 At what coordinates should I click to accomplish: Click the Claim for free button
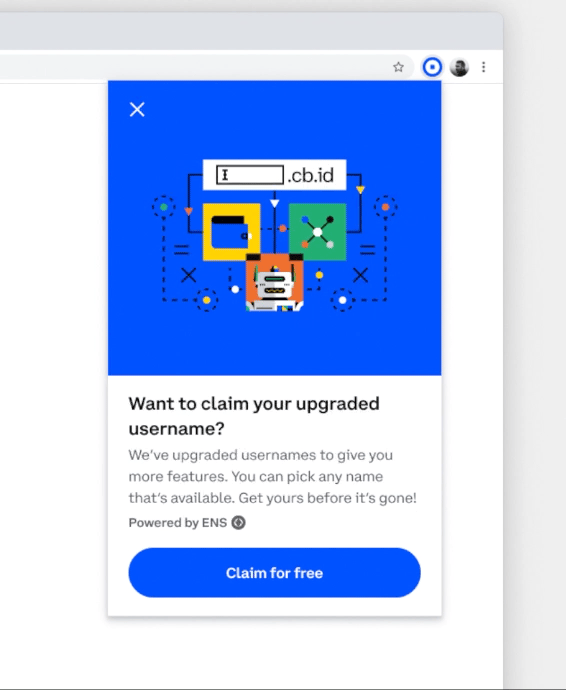click(x=274, y=573)
